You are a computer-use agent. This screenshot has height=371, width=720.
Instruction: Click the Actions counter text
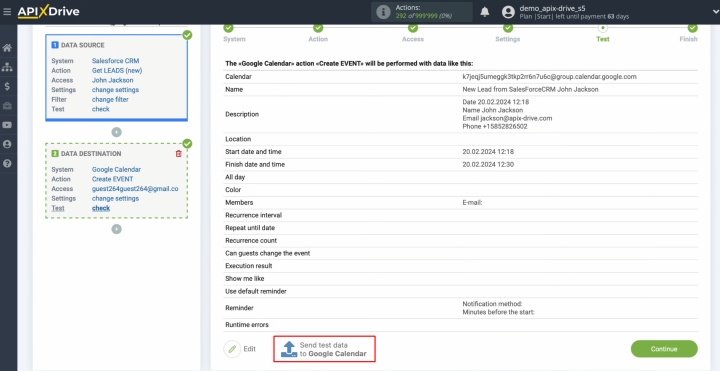click(423, 12)
